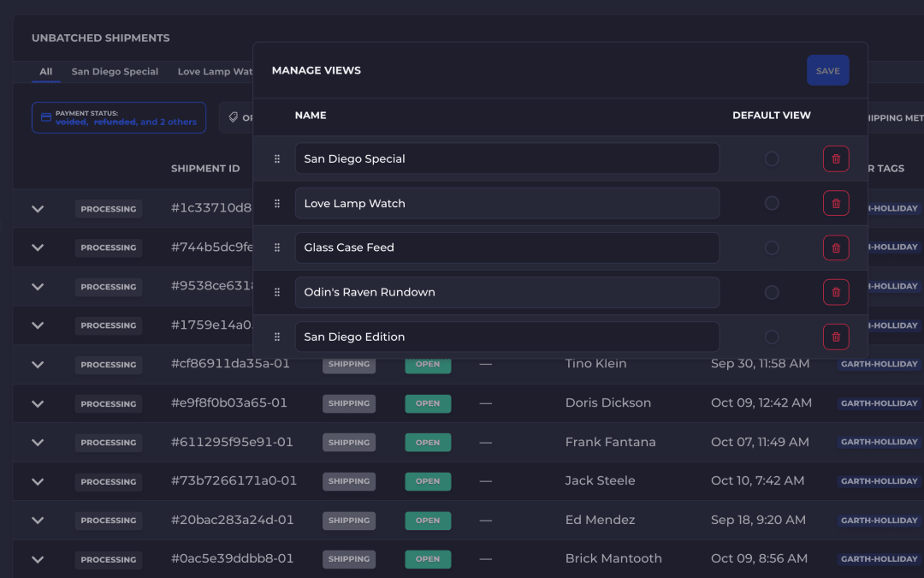The image size is (924, 578).
Task: Click the Sep 18, 9:20 AM date
Action: tap(758, 520)
